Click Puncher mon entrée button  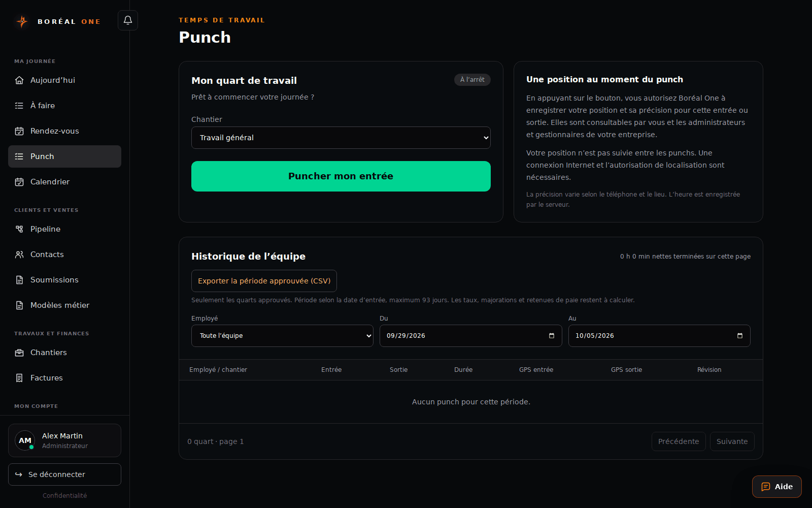341,176
